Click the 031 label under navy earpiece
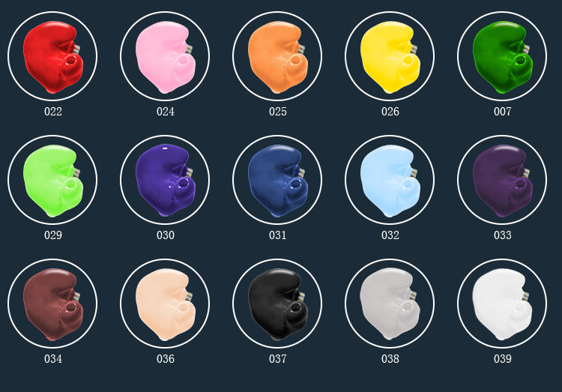 pos(278,235)
